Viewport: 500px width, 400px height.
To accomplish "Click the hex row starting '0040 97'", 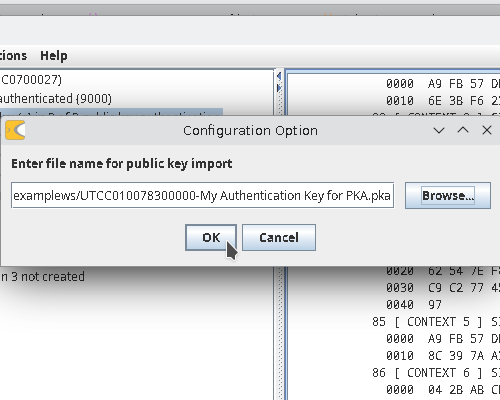I will tap(413, 304).
